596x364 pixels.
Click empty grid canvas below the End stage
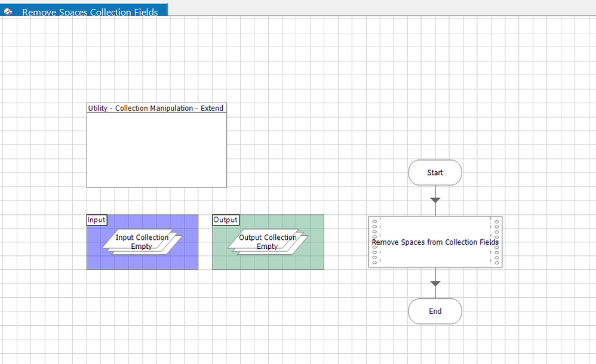435,345
